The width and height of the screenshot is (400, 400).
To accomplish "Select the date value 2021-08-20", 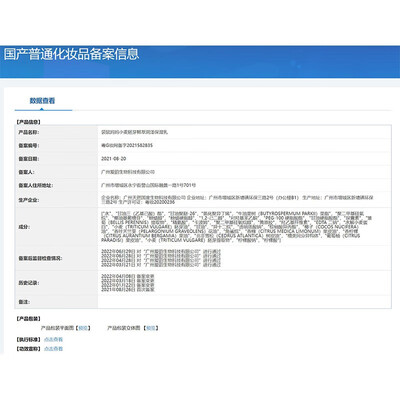I will [113, 159].
